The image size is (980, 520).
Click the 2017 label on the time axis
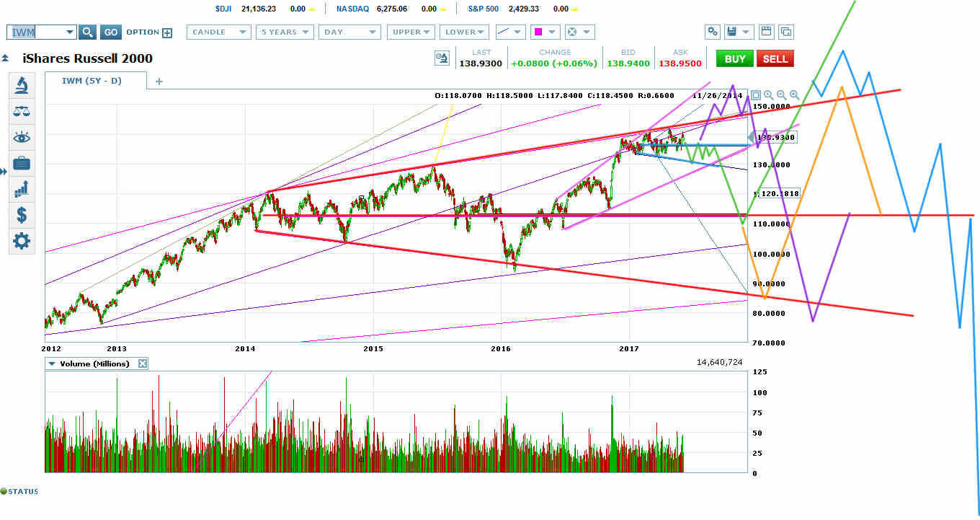(x=630, y=348)
